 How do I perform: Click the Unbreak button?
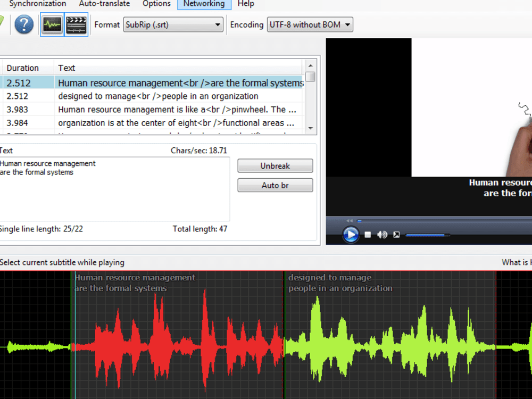[x=275, y=166]
